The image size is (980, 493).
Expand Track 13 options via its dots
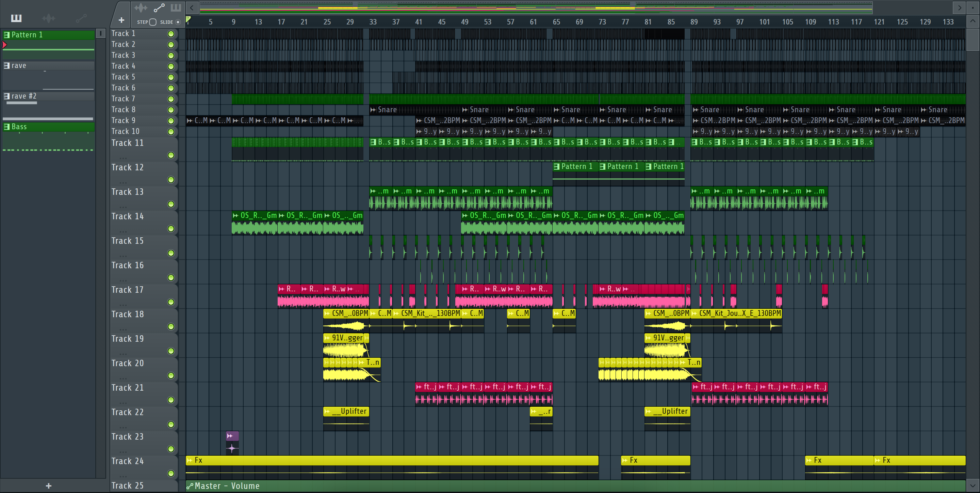coord(123,207)
